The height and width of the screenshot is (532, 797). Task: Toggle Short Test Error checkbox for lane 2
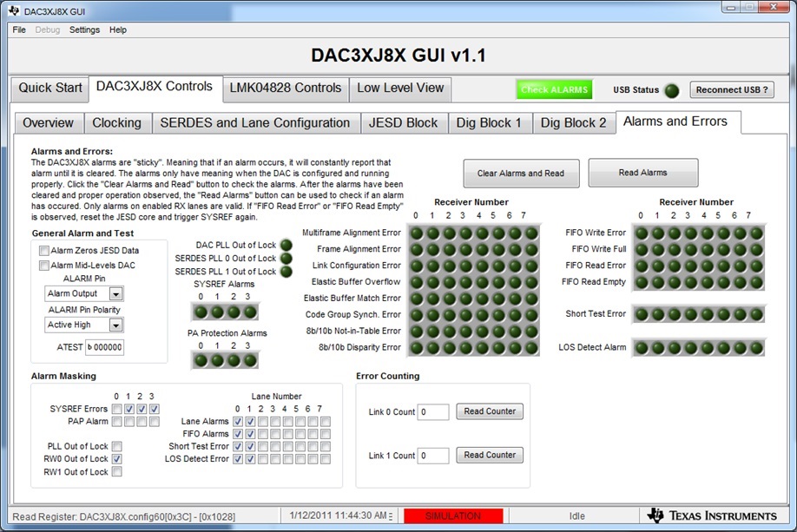point(263,446)
